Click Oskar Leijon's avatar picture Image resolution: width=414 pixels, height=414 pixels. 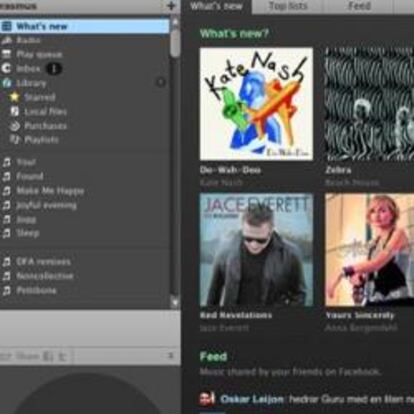point(207,399)
